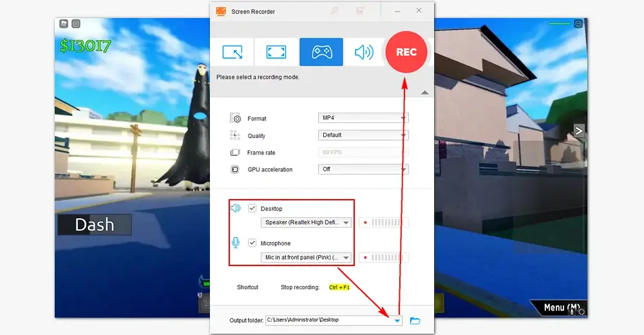644x335 pixels.
Task: Select the full-screen recording mode
Action: 276,52
